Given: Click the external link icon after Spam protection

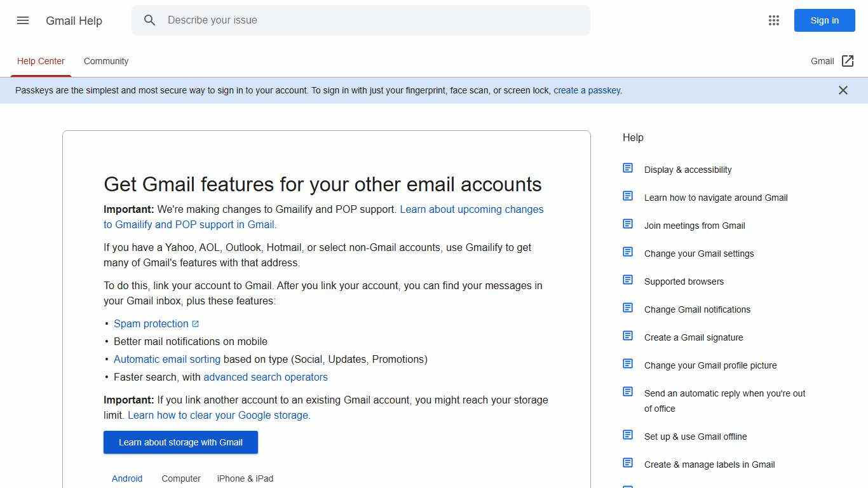Looking at the screenshot, I should [196, 323].
